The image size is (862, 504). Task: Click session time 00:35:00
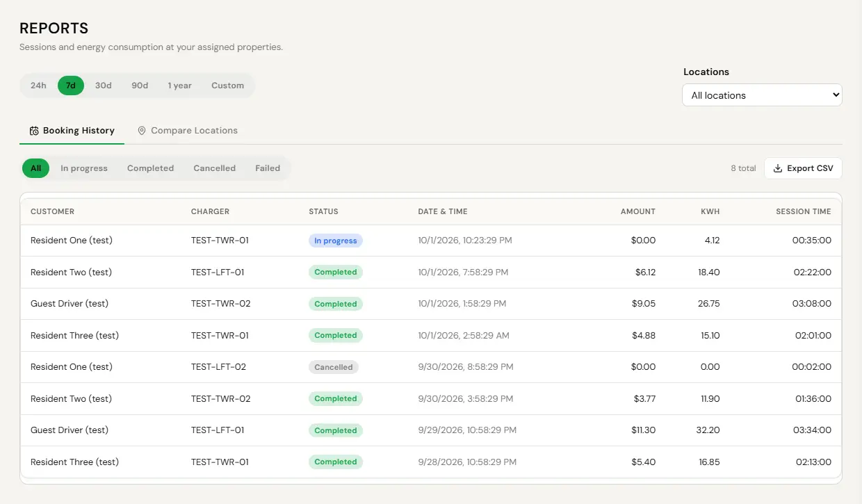click(x=813, y=241)
